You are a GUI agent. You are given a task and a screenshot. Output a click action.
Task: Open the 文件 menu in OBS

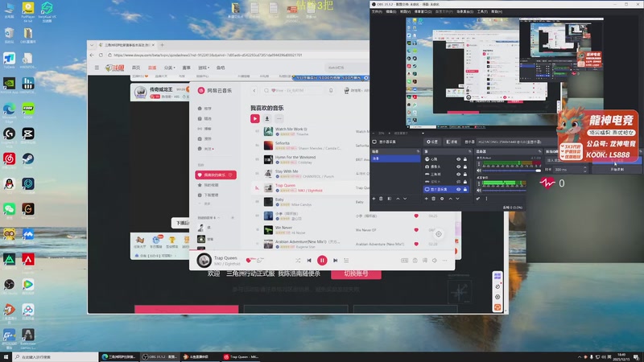[x=377, y=11]
